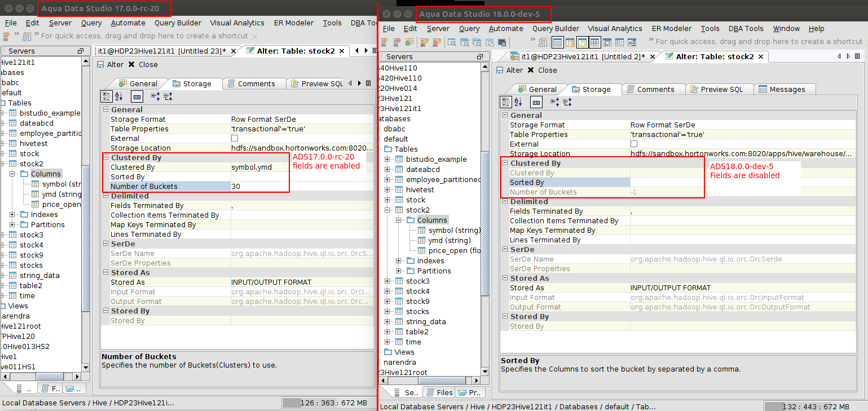
Task: Show tab list icon in ADS 18 editor tabs
Action: tap(857, 56)
